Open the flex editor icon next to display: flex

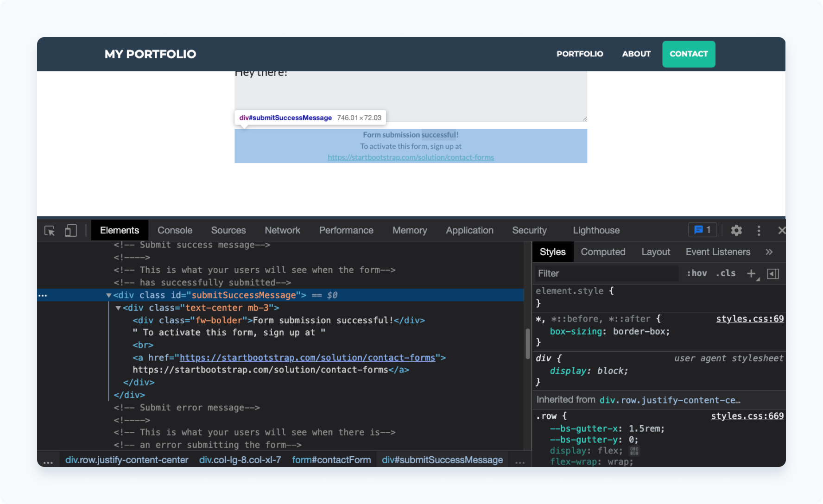(634, 451)
